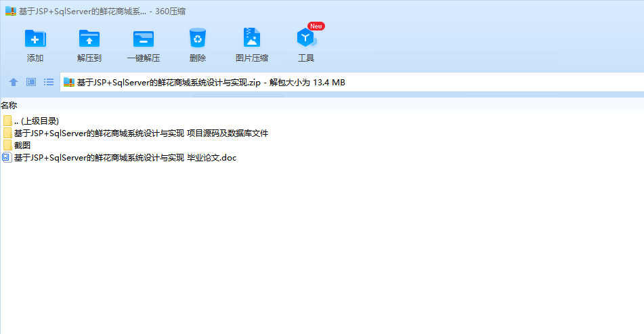
Task: Click the doc file icon of 毕业论文.doc
Action: tap(6, 157)
